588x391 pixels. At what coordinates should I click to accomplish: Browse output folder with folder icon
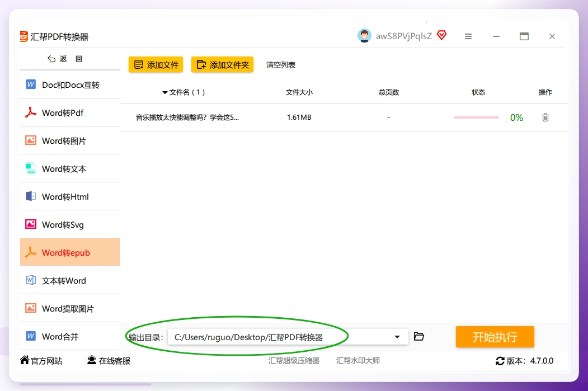coord(418,336)
